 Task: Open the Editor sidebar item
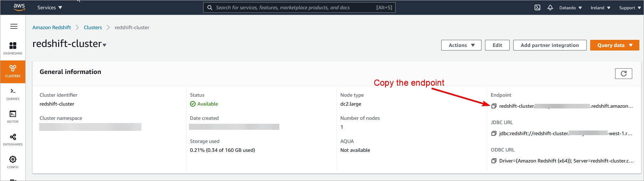point(13,117)
